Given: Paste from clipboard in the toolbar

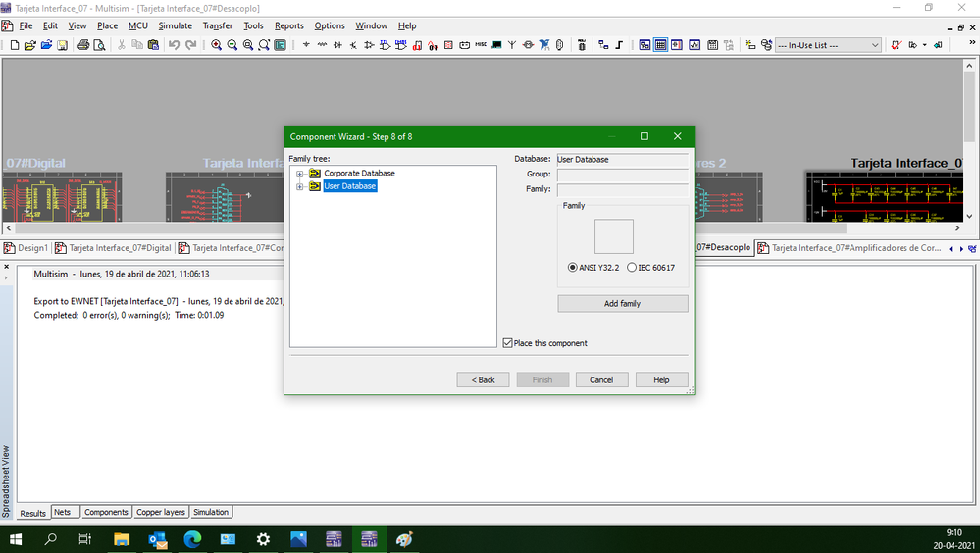Looking at the screenshot, I should click(x=153, y=45).
